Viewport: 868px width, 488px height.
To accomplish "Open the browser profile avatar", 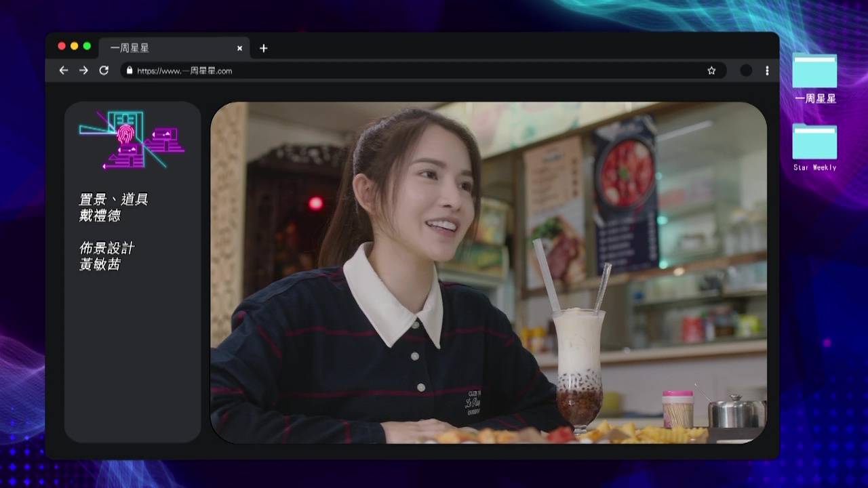I will [746, 70].
